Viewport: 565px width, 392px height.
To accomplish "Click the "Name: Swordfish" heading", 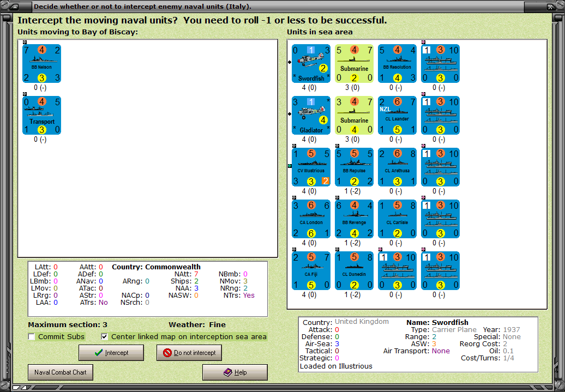I will click(x=437, y=322).
